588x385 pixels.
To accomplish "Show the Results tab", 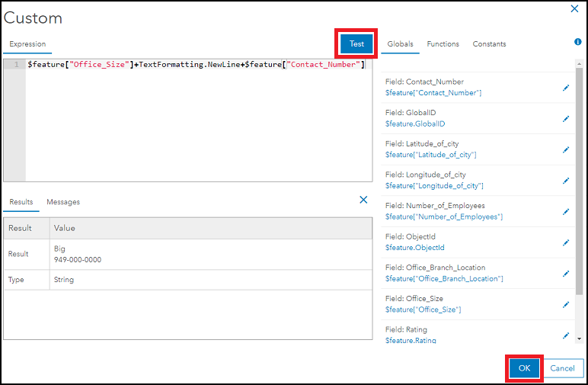I will [21, 202].
